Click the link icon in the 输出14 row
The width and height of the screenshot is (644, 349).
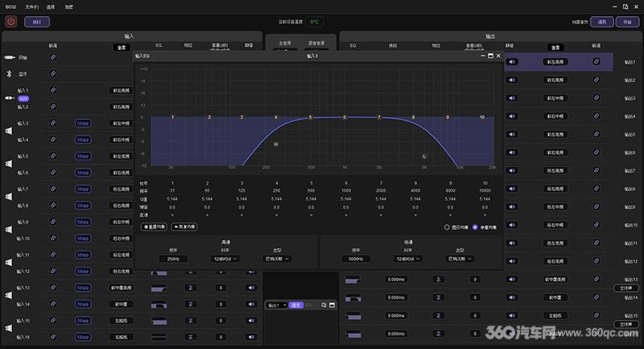597,297
